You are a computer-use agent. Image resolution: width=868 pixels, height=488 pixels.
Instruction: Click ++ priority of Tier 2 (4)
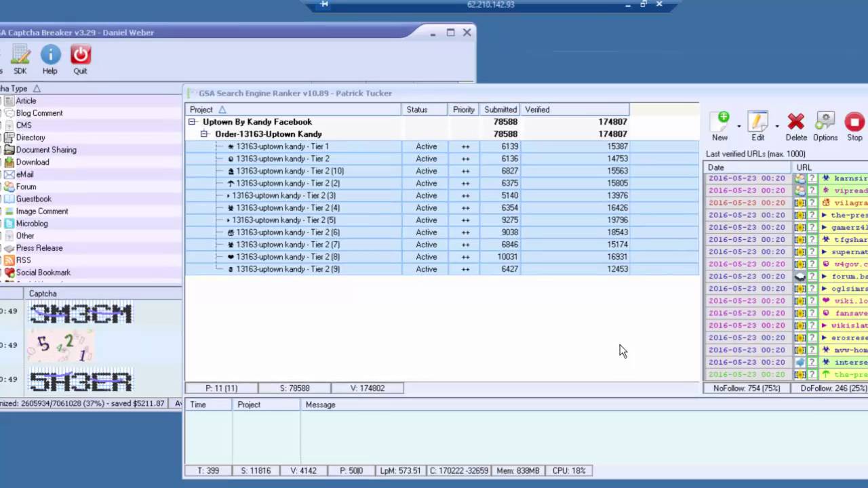[465, 208]
